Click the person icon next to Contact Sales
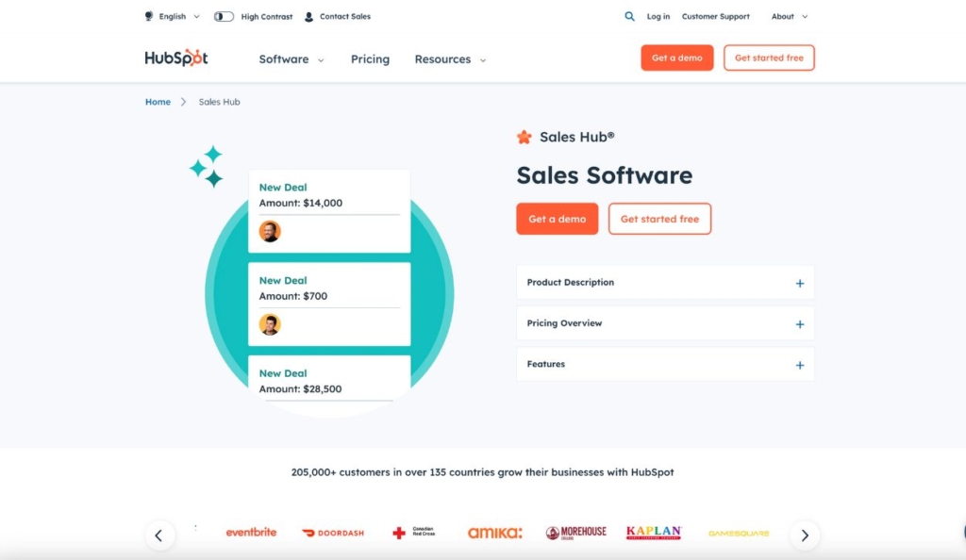The image size is (966, 560). pyautogui.click(x=307, y=16)
